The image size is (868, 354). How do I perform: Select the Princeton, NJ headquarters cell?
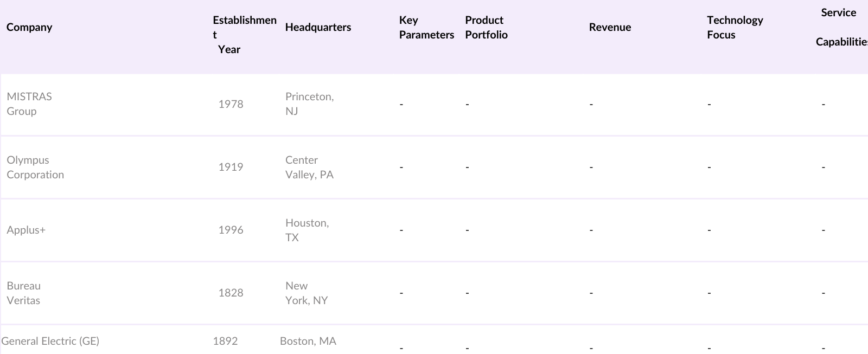point(309,104)
